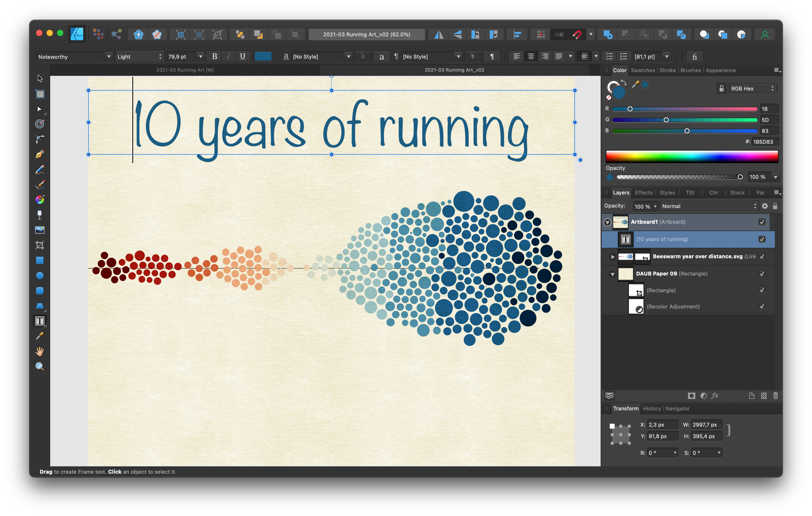Screen dimensions: 812x516
Task: Select the View (hand) tool
Action: click(40, 351)
